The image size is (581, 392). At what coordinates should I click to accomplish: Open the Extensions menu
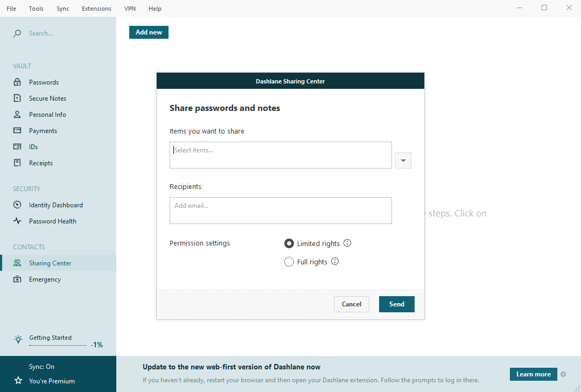click(x=96, y=9)
